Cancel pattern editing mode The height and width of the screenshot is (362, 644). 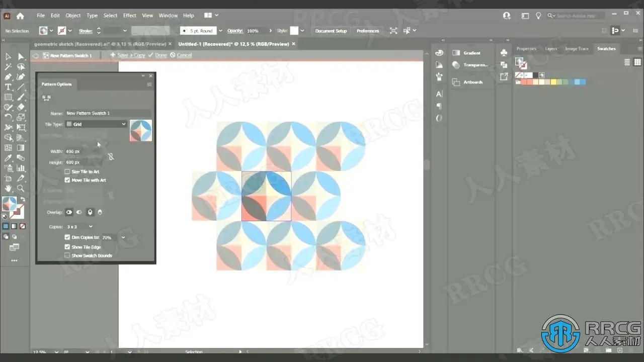tap(181, 55)
